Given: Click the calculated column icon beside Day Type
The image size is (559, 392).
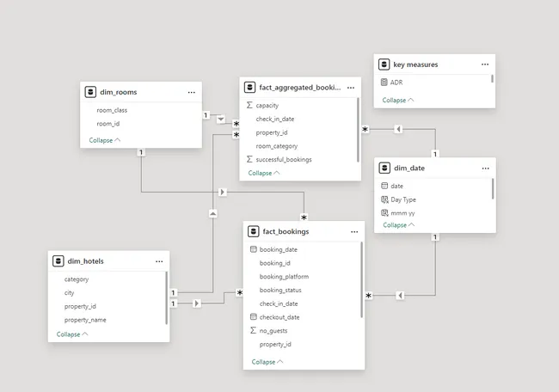Looking at the screenshot, I should (x=384, y=199).
